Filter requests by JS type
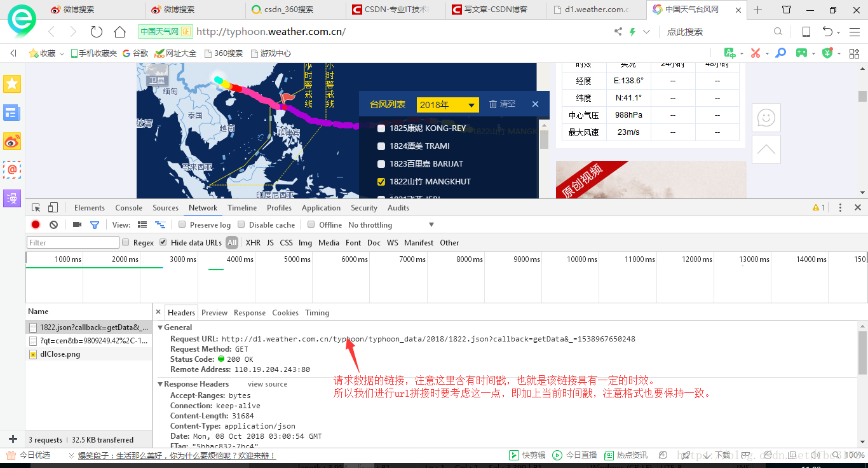 click(x=270, y=242)
